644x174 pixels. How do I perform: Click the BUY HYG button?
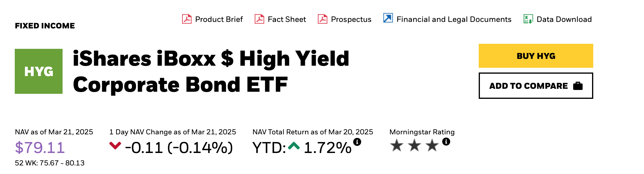coord(536,56)
